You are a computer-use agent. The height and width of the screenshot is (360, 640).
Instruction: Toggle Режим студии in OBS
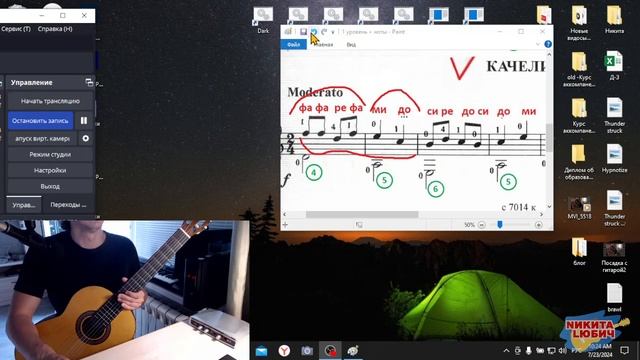[x=50, y=155]
